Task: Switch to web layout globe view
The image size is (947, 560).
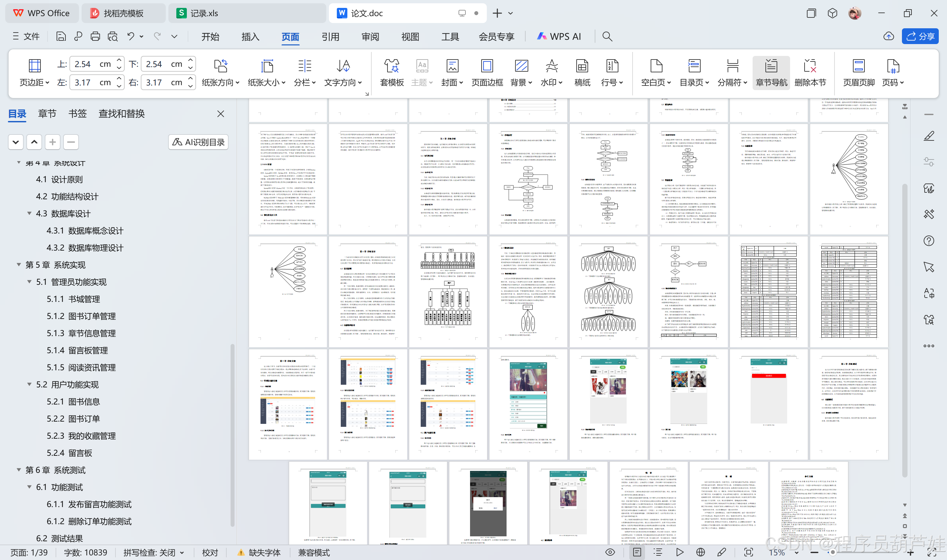Action: coord(701,552)
